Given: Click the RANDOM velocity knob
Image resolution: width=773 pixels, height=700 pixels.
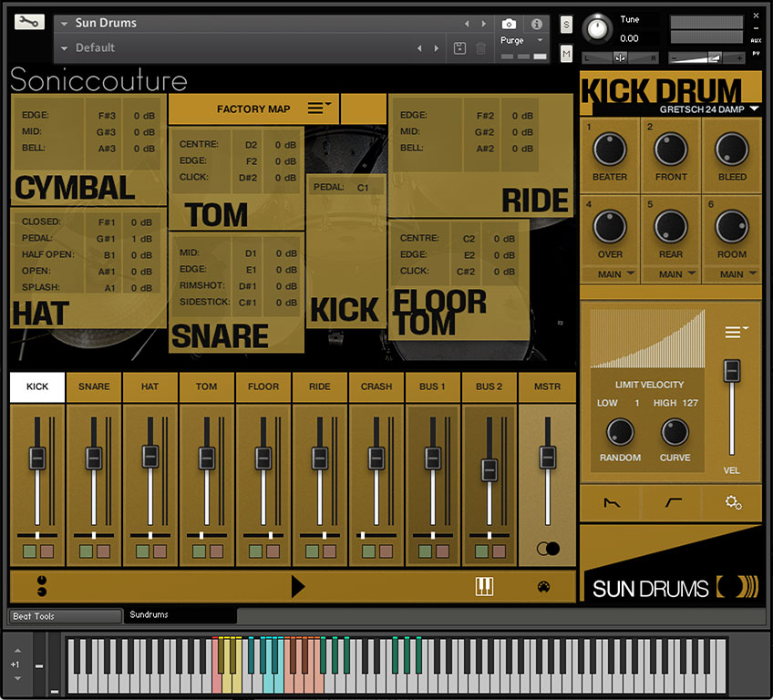Looking at the screenshot, I should click(620, 432).
